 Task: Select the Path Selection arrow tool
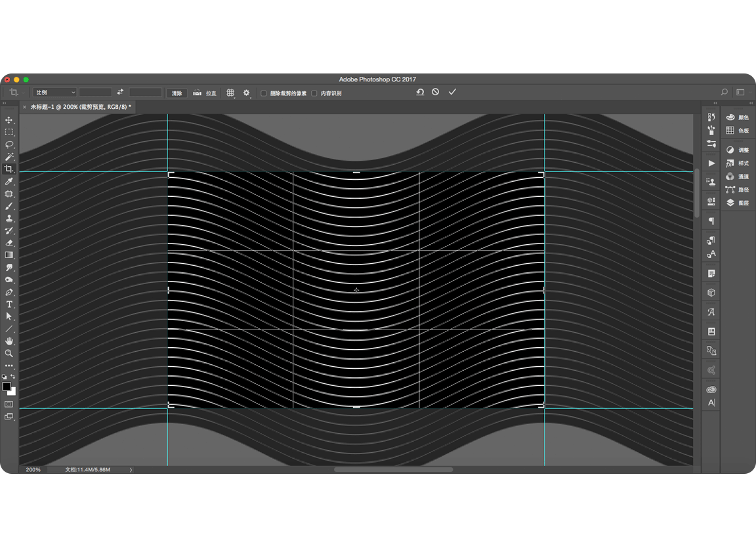tap(9, 316)
